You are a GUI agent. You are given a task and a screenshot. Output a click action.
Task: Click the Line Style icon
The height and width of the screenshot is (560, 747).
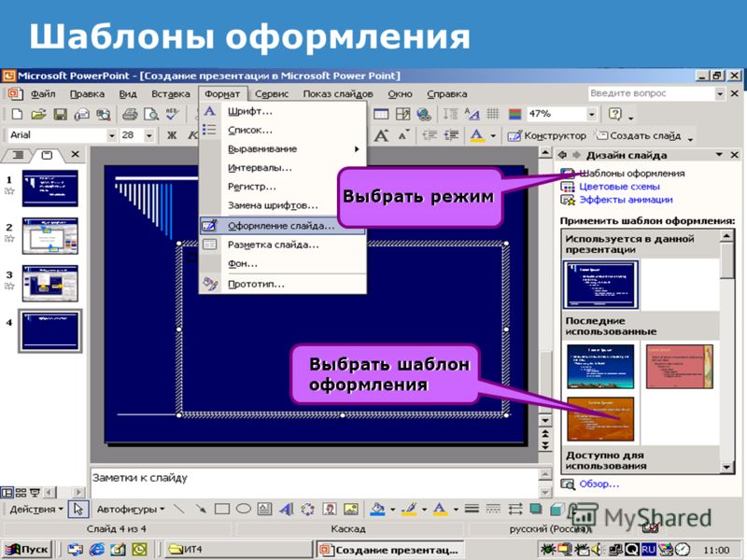472,509
